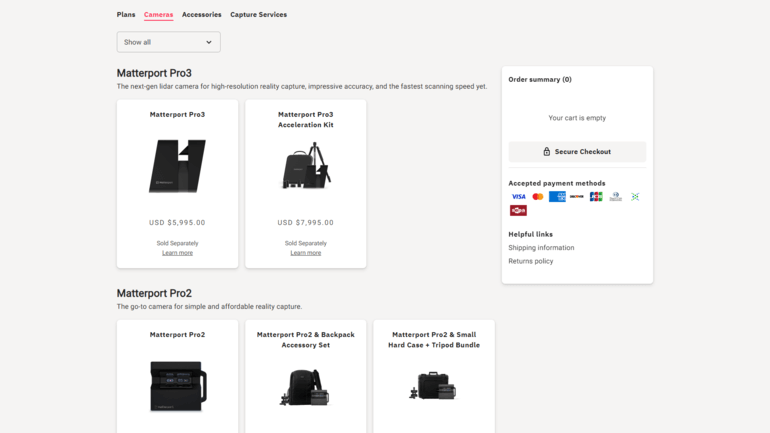Click the dark red payment card icon

(x=518, y=211)
